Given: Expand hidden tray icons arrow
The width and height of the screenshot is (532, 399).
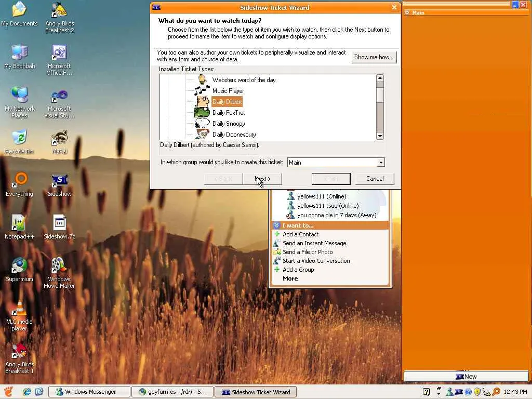Looking at the screenshot, I should click(438, 394).
